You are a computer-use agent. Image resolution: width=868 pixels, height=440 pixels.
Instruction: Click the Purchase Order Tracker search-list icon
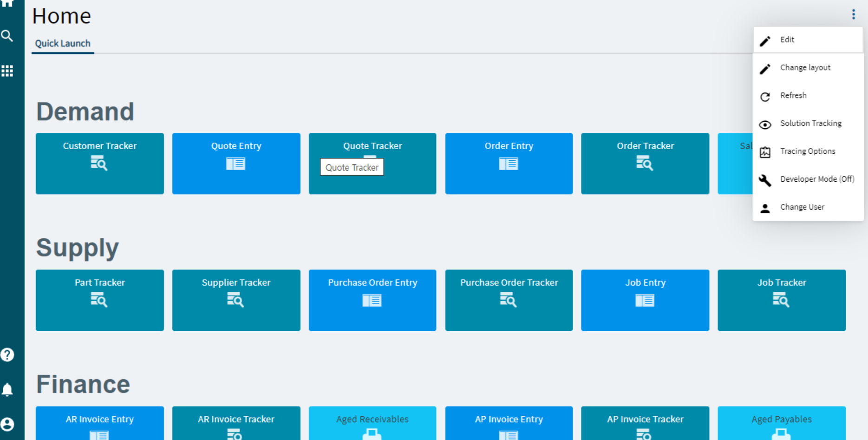[x=508, y=300]
